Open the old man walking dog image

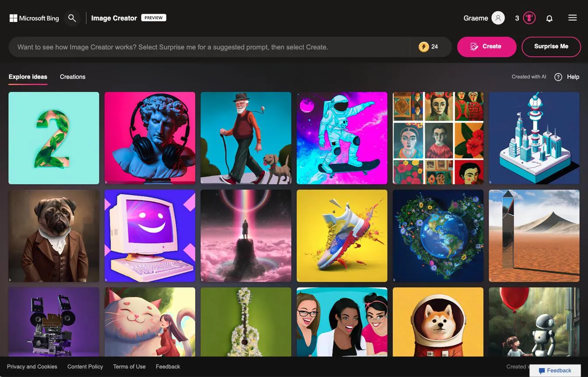pos(246,138)
